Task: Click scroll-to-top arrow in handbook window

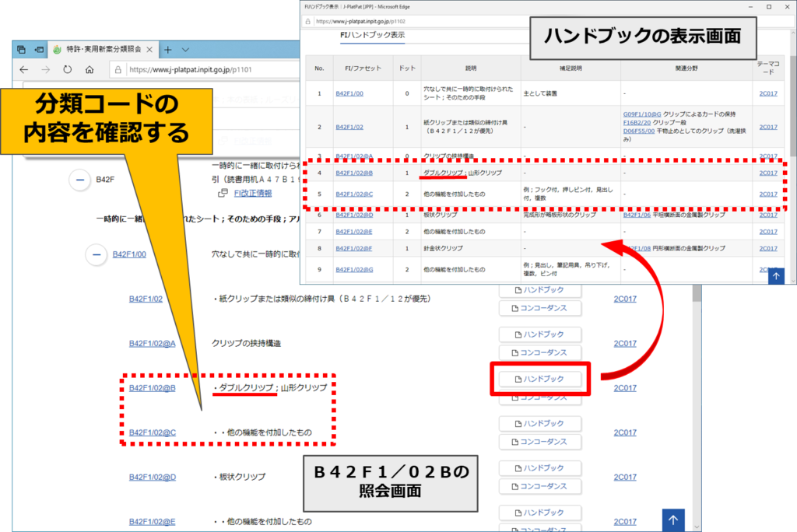Action: tap(776, 275)
